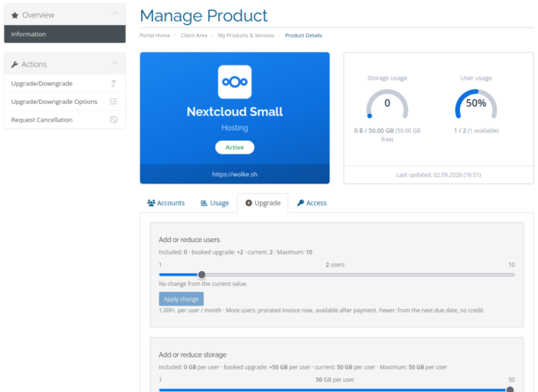Click the Actions wrench icon
Screen dimensions: 538x392
(14, 64)
